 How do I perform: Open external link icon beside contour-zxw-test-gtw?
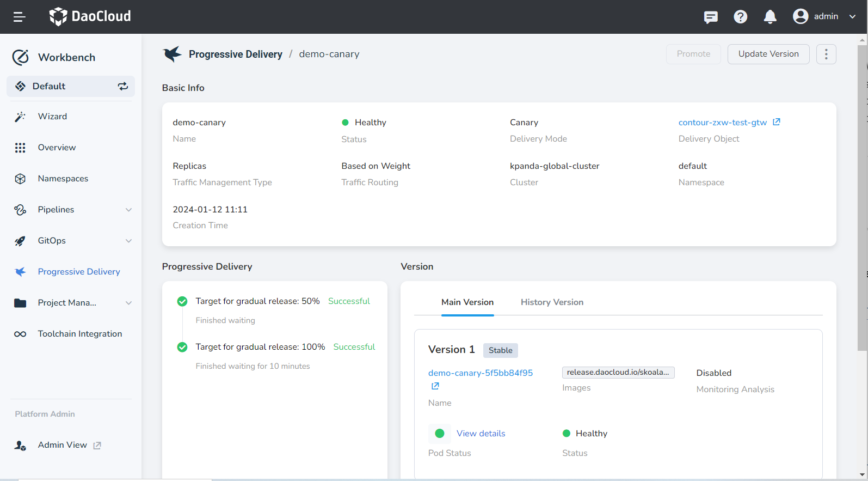tap(777, 122)
